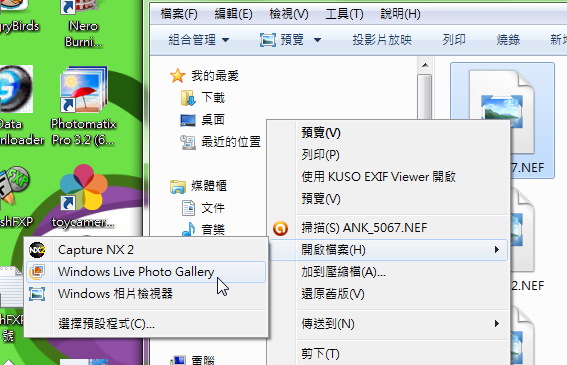
Task: Select the highlighted 7.NEF file thumbnail
Action: 502,120
